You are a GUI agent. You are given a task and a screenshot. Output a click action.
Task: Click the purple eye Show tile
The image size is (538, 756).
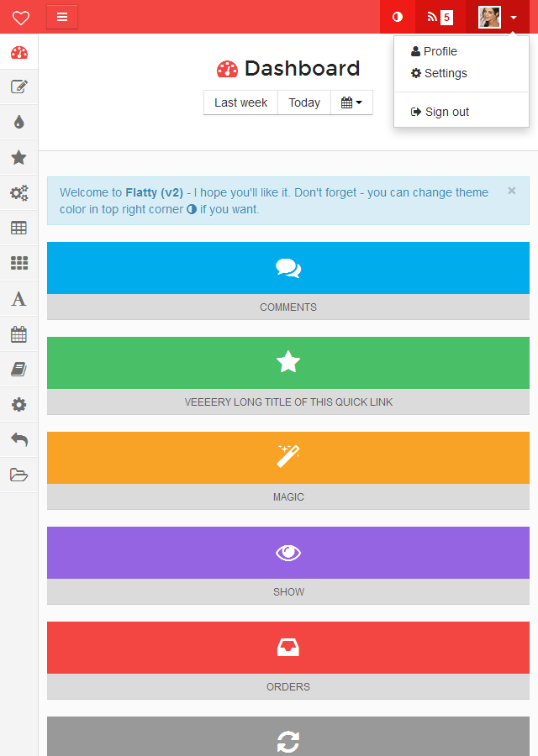288,553
